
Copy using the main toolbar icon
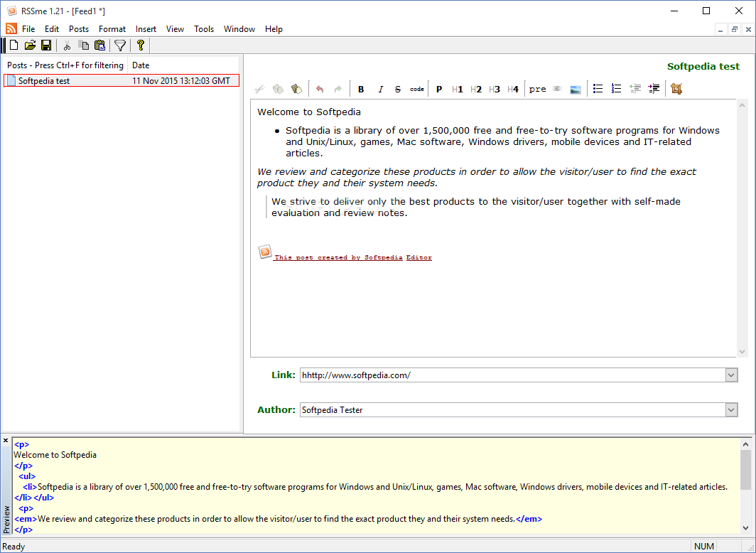84,45
